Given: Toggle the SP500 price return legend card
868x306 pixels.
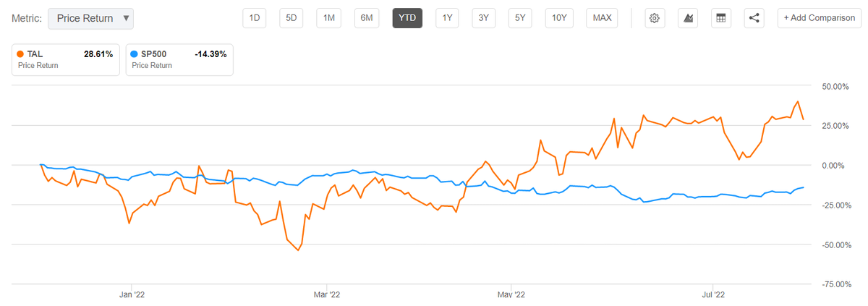Looking at the screenshot, I should 179,59.
